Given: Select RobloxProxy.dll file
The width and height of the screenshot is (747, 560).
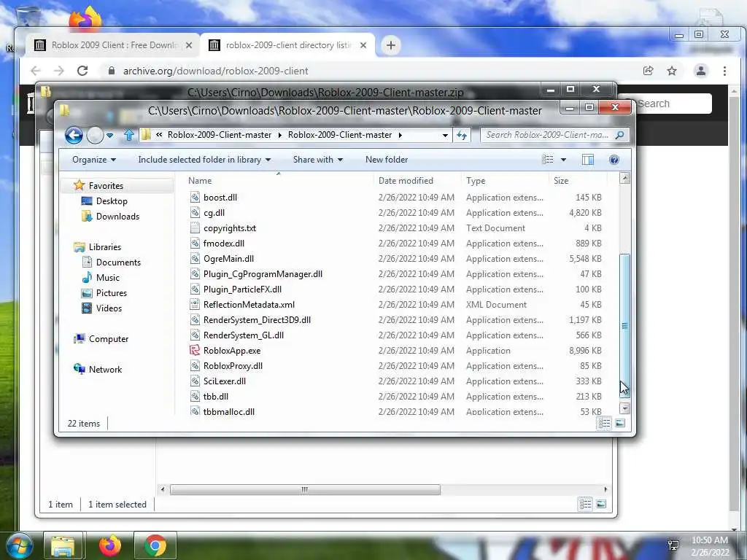Looking at the screenshot, I should [233, 366].
